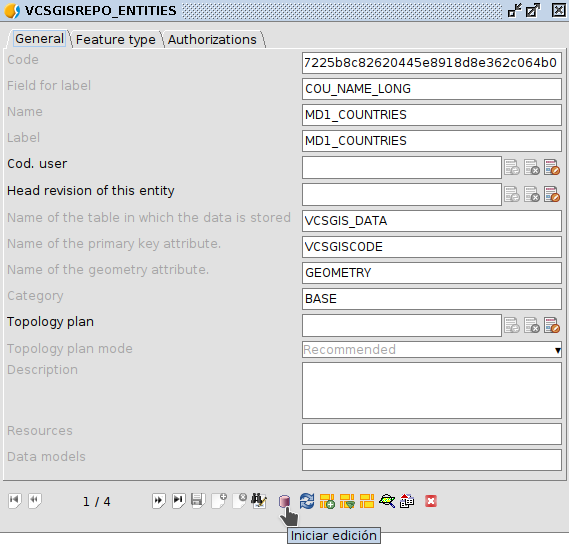
Task: Click the magnifier zoom-to-geometry icon
Action: (387, 501)
